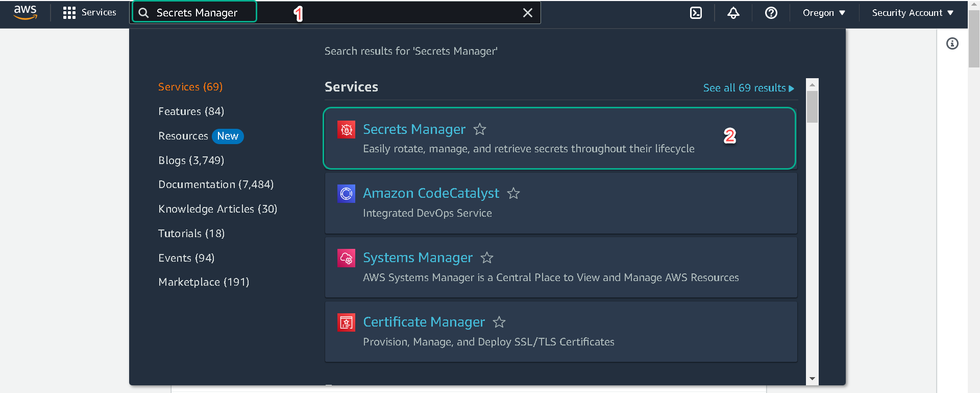Toggle the Amazon CodeCatalyst favorite star
This screenshot has height=393, width=980.
(513, 193)
